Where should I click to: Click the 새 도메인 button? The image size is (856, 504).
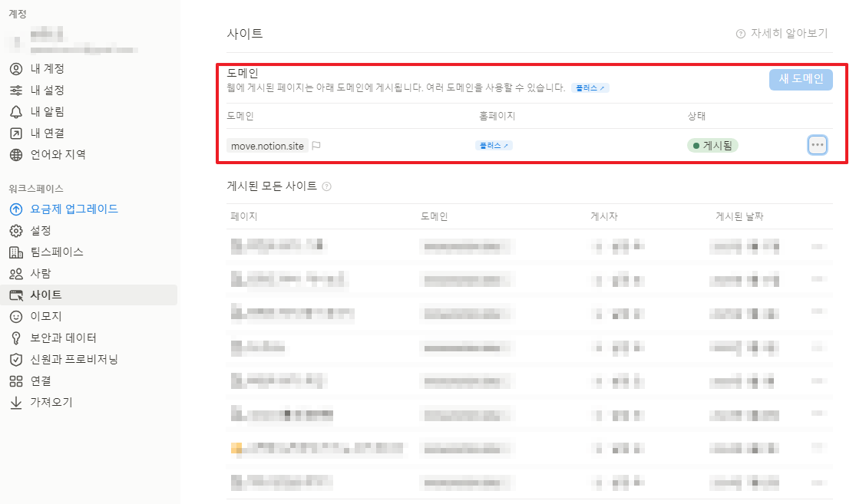coord(801,79)
